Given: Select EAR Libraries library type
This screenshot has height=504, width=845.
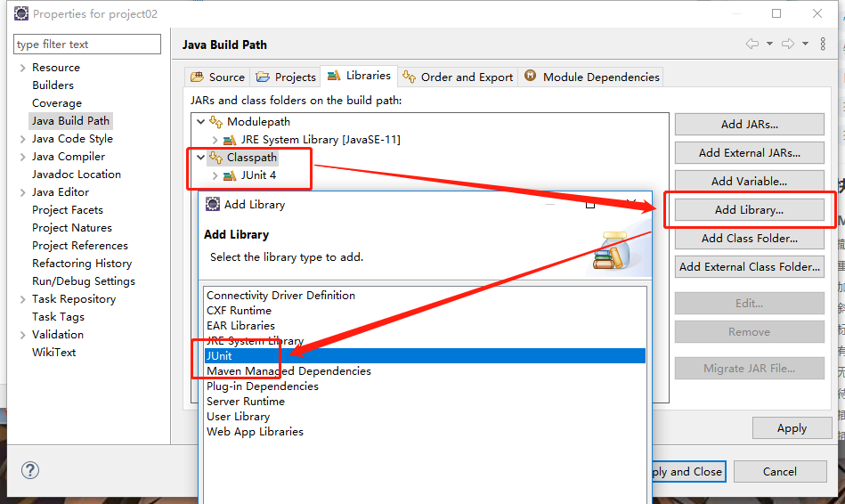Looking at the screenshot, I should pyautogui.click(x=426, y=326).
